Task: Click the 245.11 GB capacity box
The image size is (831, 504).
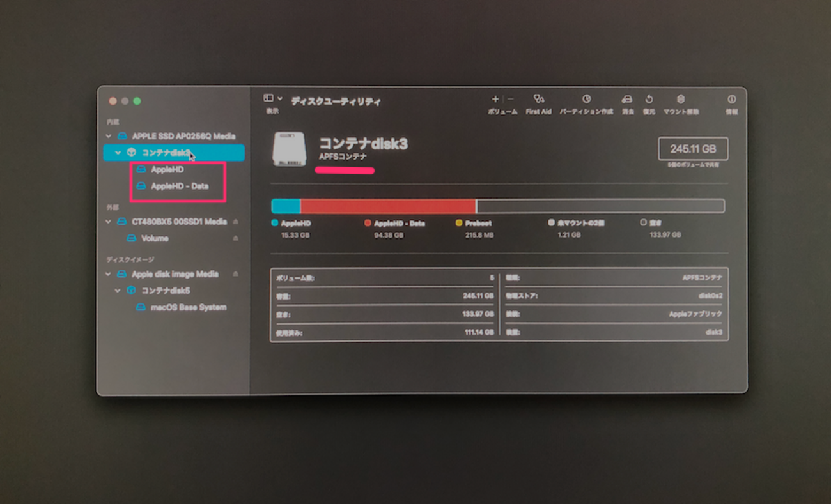Action: click(x=693, y=149)
